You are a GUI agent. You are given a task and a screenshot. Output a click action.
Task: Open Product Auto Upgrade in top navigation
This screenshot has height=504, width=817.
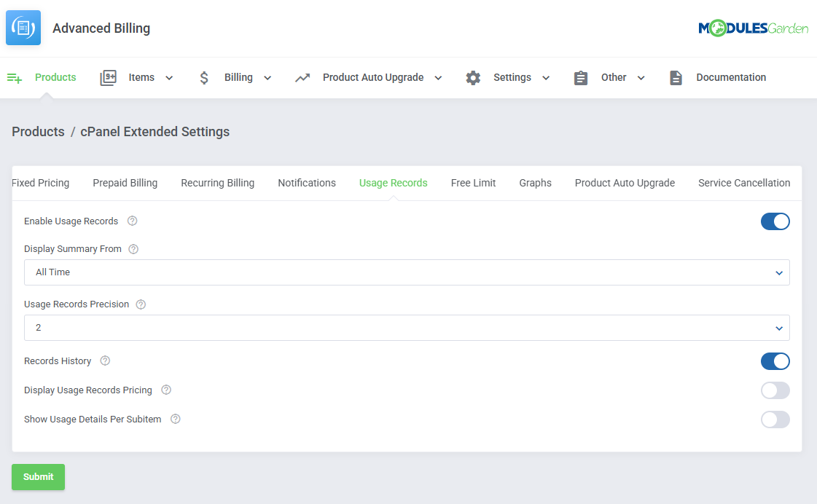click(x=373, y=78)
